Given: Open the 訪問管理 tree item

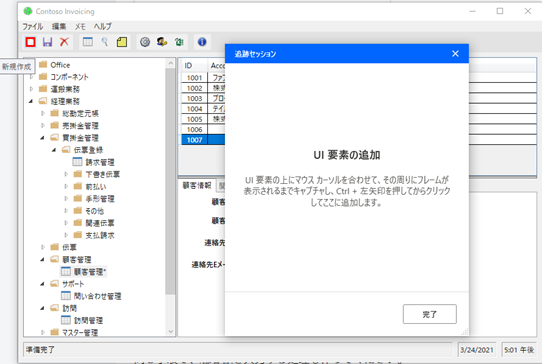Looking at the screenshot, I should (88, 320).
